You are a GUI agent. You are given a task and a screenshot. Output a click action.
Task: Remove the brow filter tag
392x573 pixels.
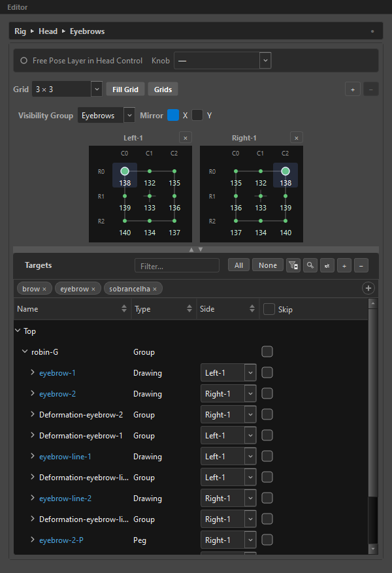click(44, 289)
